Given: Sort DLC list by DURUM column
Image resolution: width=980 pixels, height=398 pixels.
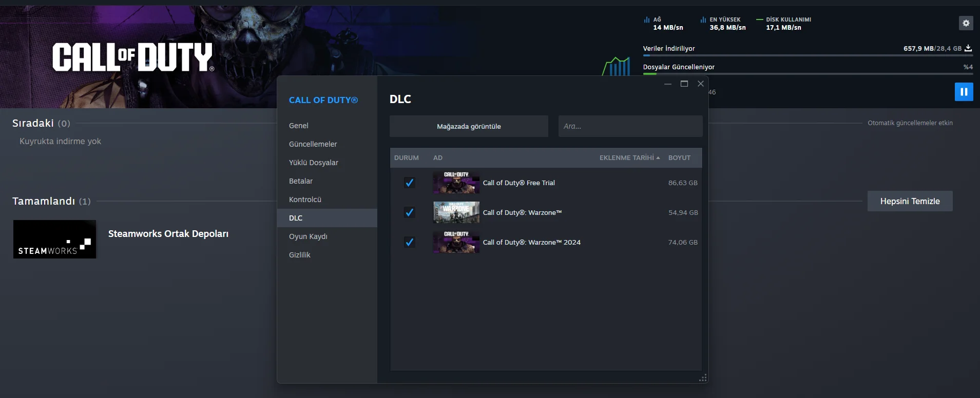Looking at the screenshot, I should coord(407,158).
